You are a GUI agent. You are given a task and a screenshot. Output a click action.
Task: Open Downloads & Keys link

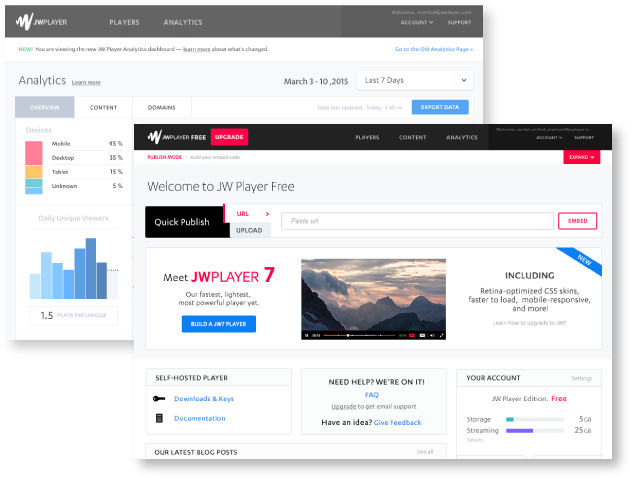(204, 399)
